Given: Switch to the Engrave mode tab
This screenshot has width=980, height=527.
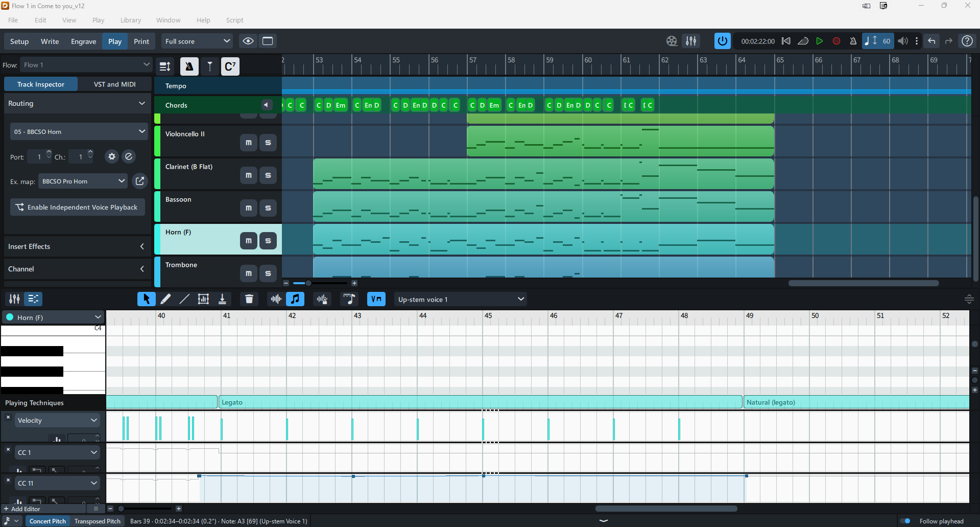Looking at the screenshot, I should click(83, 41).
